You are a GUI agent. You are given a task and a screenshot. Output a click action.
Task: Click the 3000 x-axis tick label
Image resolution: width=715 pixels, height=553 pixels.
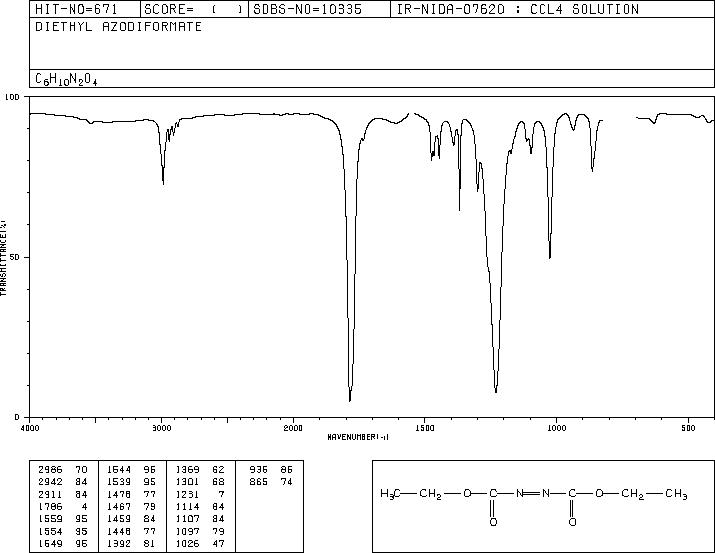(x=161, y=428)
